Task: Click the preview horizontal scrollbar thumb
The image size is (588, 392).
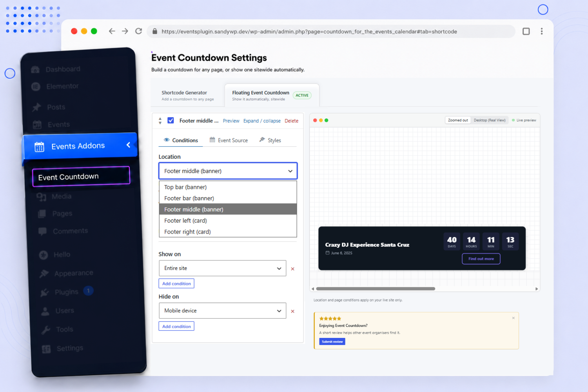Action: tap(376, 289)
